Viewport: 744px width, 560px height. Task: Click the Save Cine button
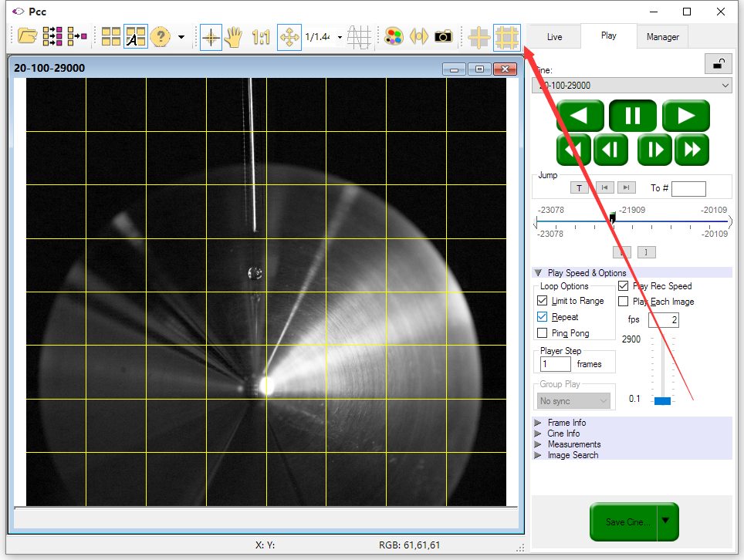tap(624, 522)
